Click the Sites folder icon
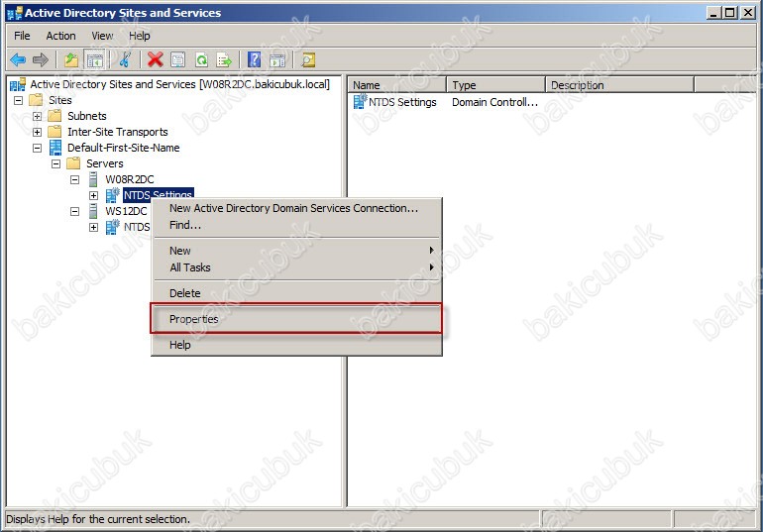The width and height of the screenshot is (763, 532). (x=36, y=100)
